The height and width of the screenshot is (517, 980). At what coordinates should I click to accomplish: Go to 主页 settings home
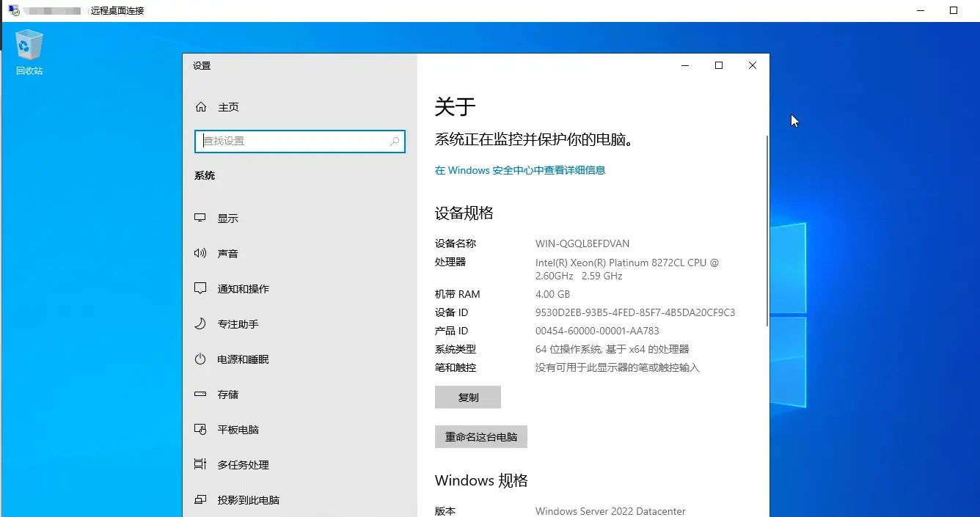coord(300,107)
